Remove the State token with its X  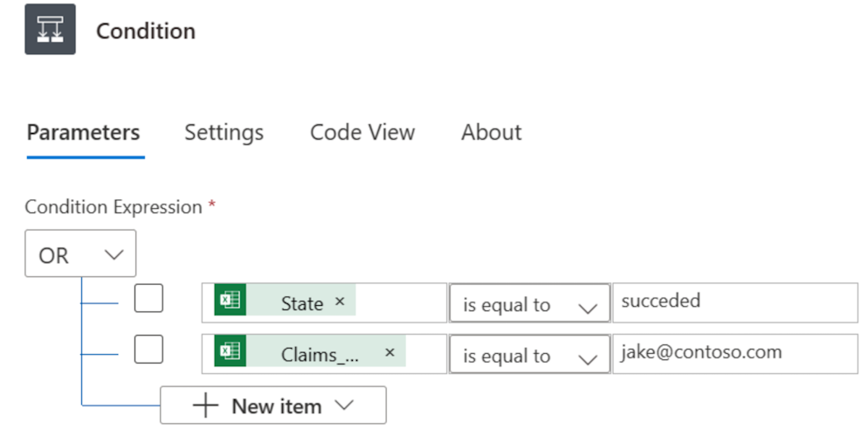tap(340, 302)
